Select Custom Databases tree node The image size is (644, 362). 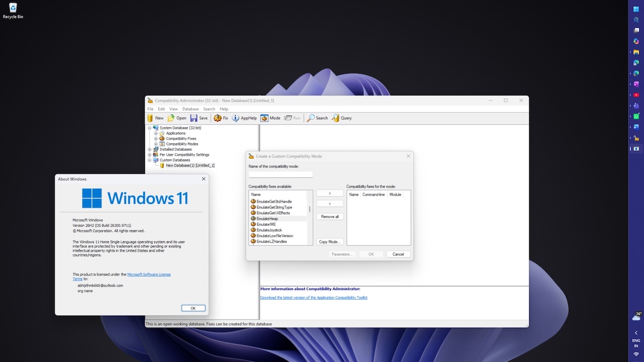174,160
